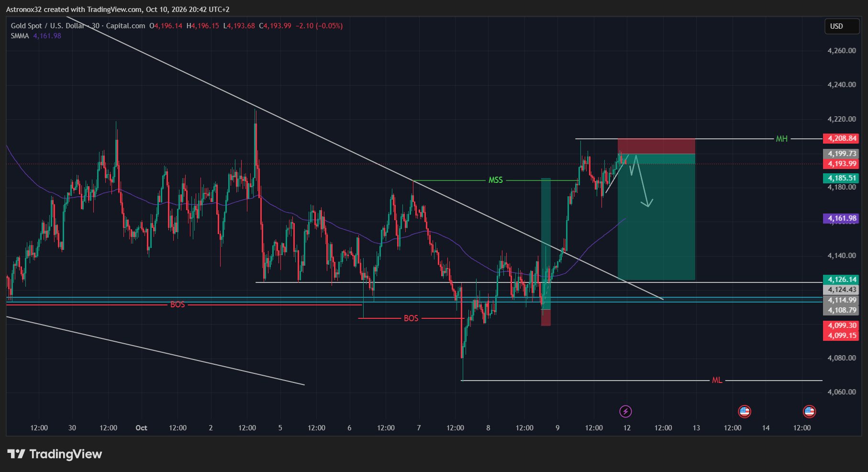This screenshot has width=868, height=472.
Task: Click the 4,099.30 red price label
Action: click(x=841, y=326)
